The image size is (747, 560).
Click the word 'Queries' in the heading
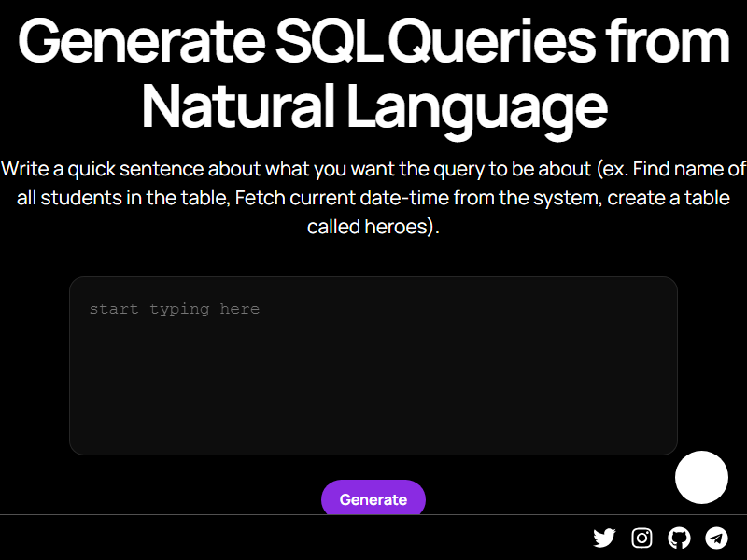495,42
